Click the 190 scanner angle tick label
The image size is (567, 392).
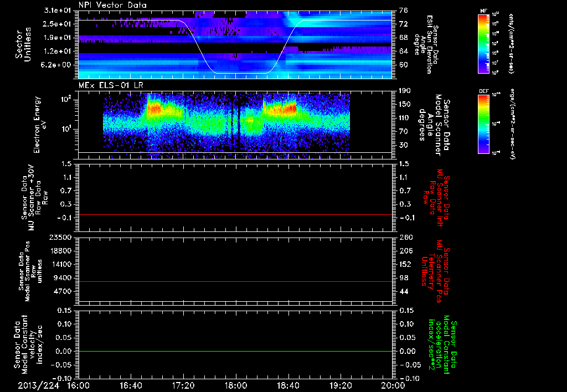[x=406, y=91]
